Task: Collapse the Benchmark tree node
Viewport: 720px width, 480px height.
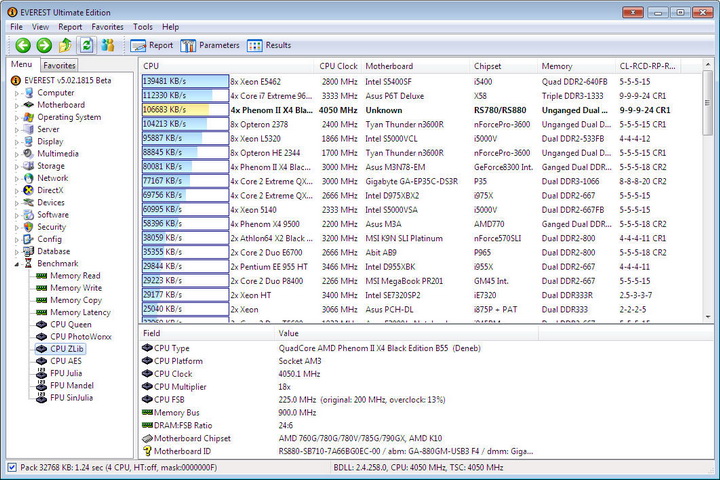Action: click(17, 264)
